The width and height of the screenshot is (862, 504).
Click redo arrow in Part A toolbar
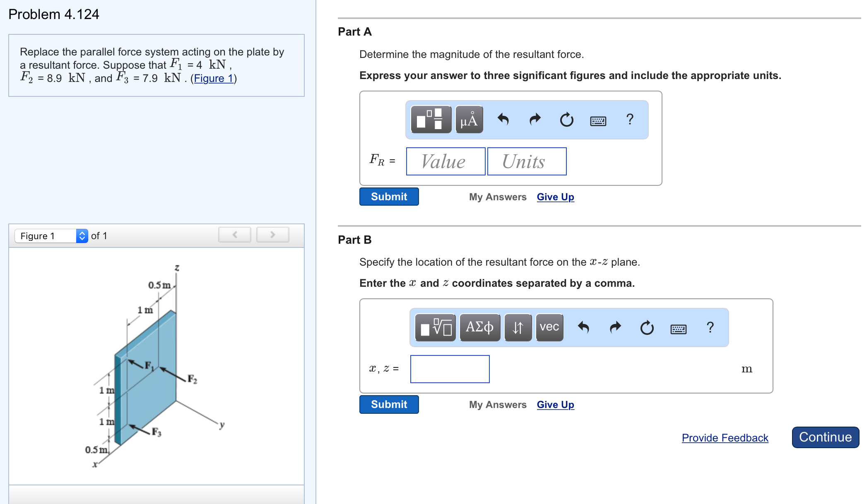pos(535,120)
